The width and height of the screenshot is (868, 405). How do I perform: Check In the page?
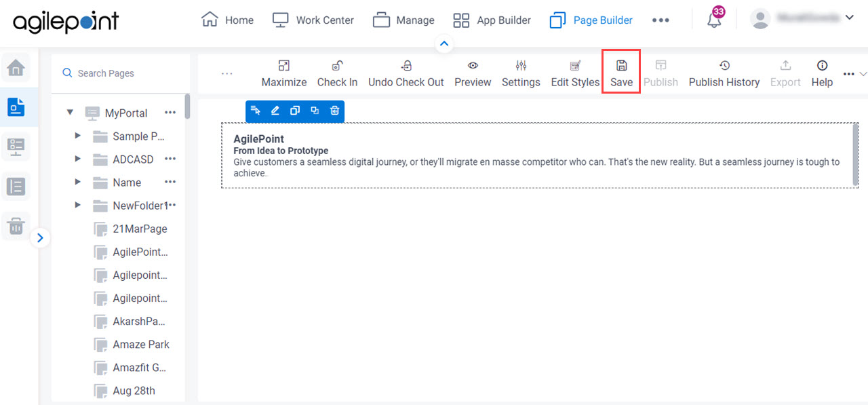click(x=337, y=74)
